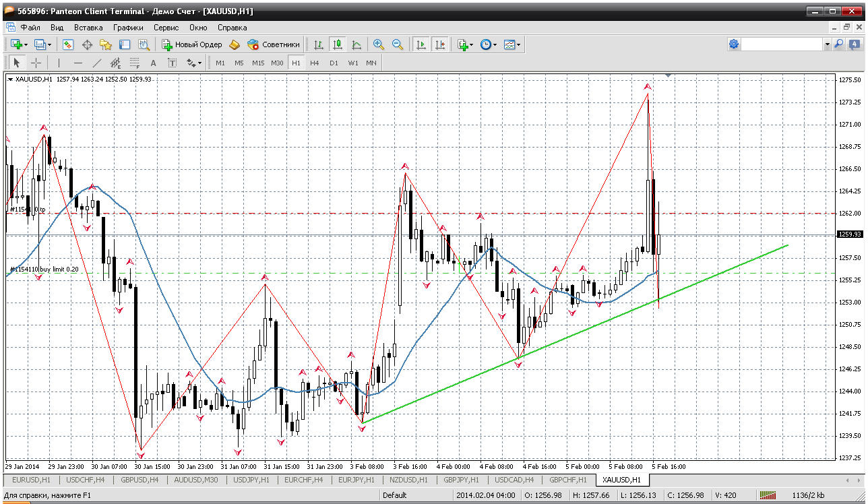Click the '#1154110 buy limit 0.20' order label
Image resolution: width=868 pixels, height=504 pixels.
point(44,269)
